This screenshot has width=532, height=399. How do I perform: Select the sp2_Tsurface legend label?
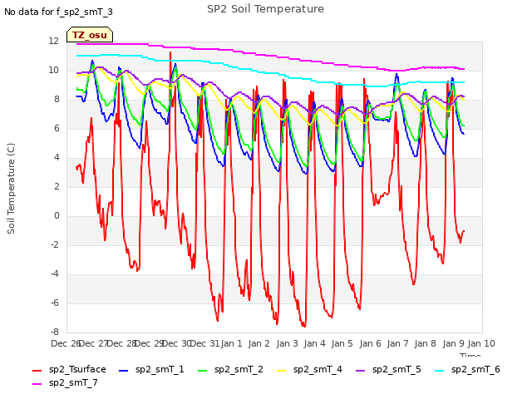coord(77,369)
